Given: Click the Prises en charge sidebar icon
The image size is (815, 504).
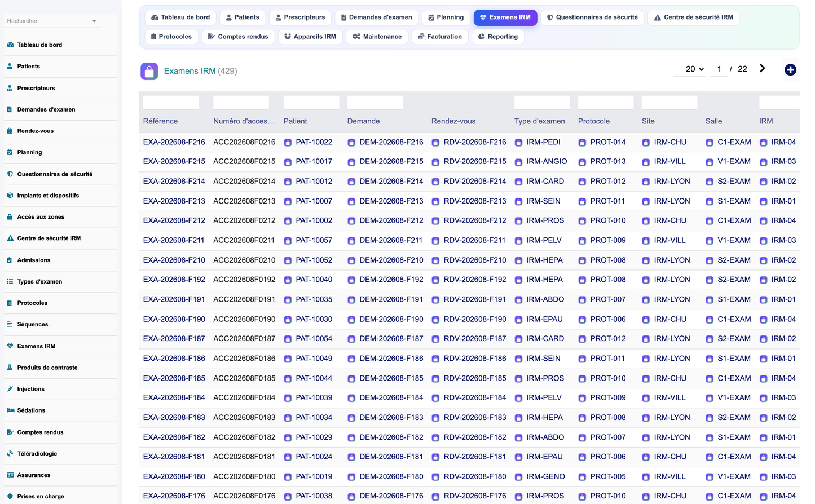Looking at the screenshot, I should [10, 497].
